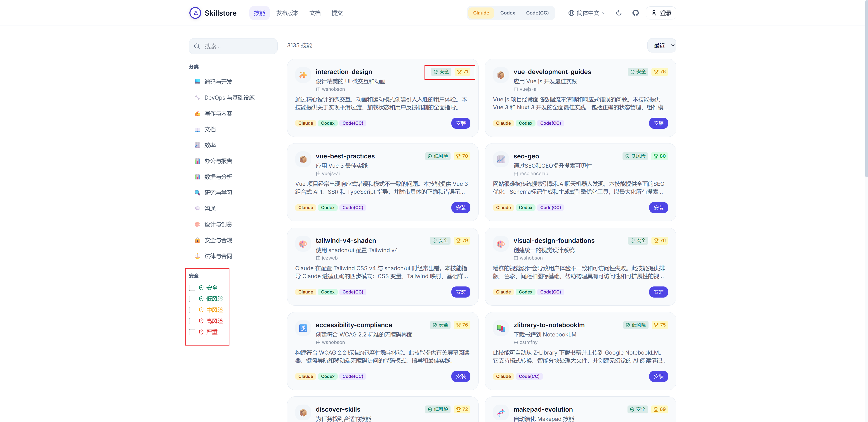Open the 简体中文 language dropdown

[x=587, y=13]
